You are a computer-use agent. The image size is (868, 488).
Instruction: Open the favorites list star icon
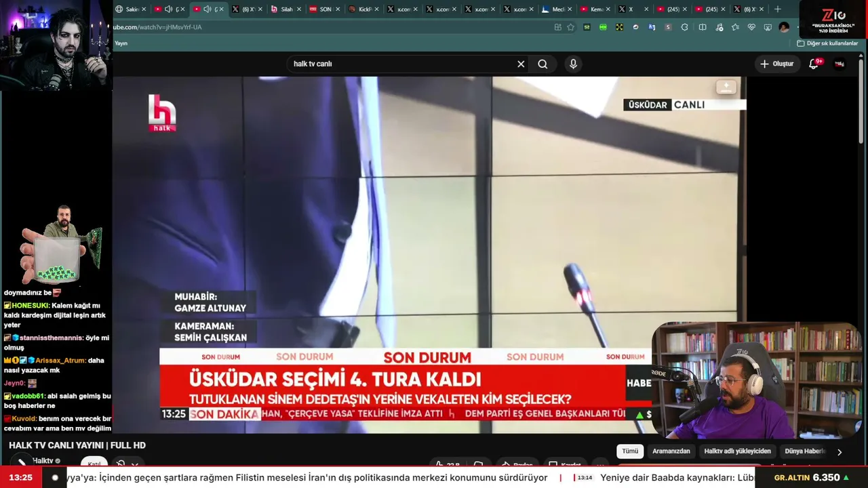(735, 27)
